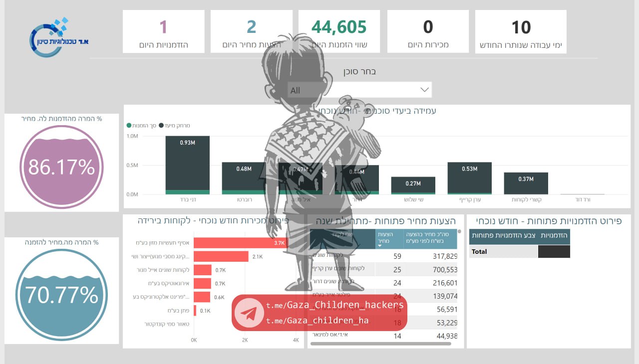Screen dimensions: 639x364
Task: Click the red 2.1K sales bar
Action: click(221, 256)
